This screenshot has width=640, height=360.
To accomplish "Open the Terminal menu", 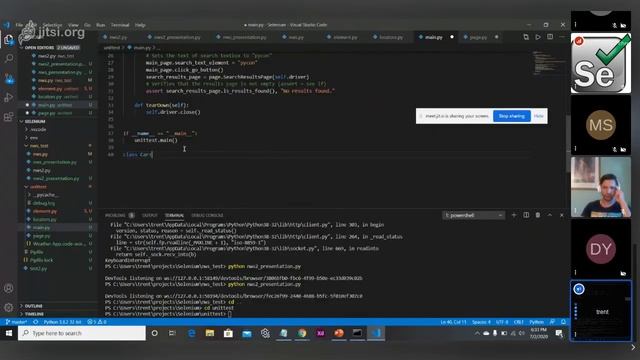I will [120, 25].
